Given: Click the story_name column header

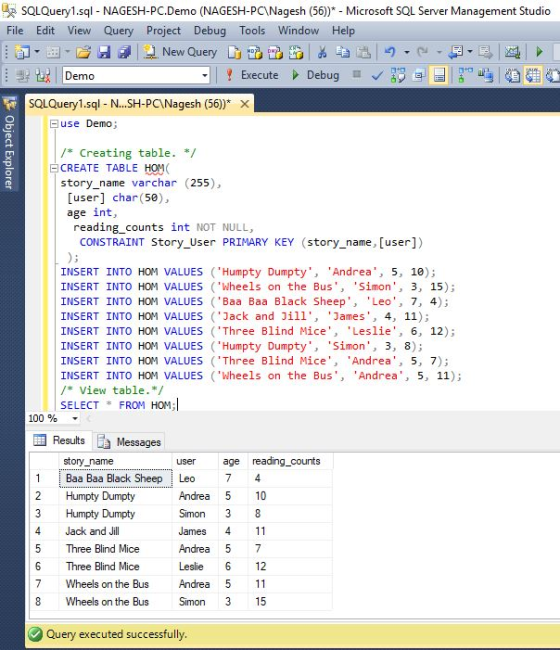Looking at the screenshot, I should [115, 461].
